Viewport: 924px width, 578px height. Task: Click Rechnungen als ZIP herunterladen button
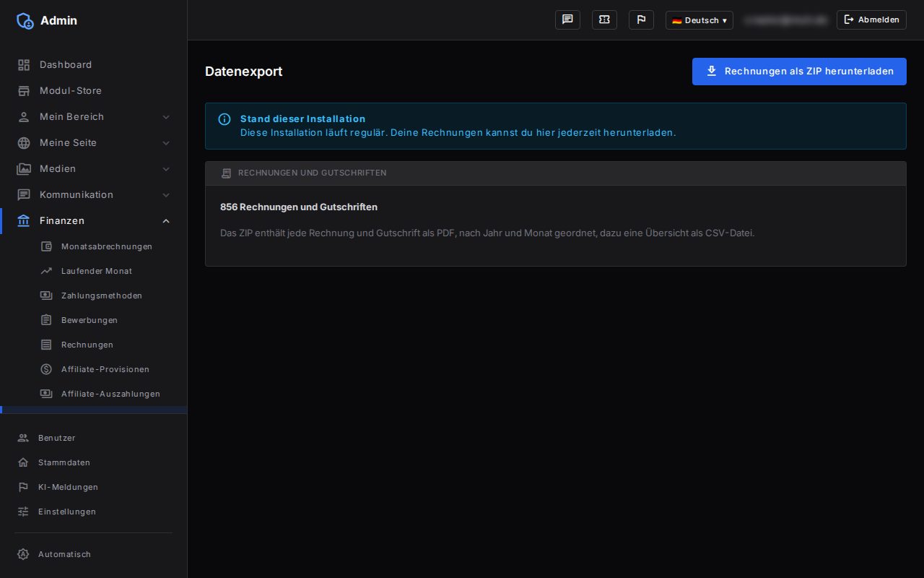pyautogui.click(x=799, y=72)
